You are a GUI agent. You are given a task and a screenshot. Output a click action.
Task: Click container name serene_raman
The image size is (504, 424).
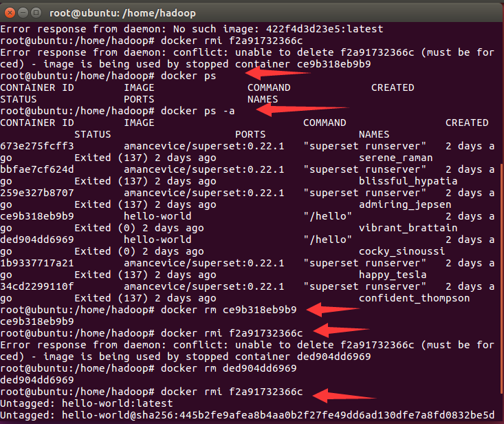point(395,158)
